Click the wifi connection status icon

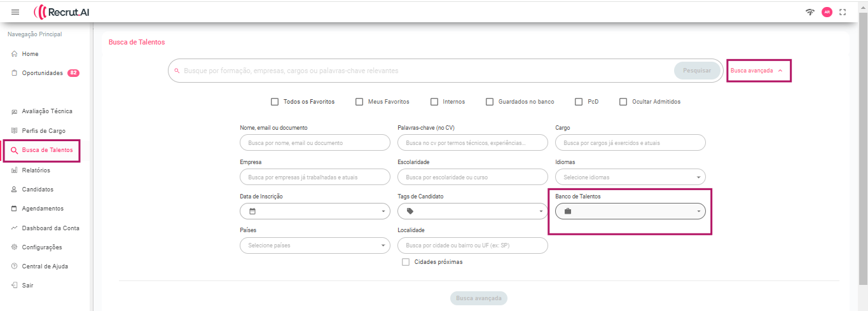[809, 12]
